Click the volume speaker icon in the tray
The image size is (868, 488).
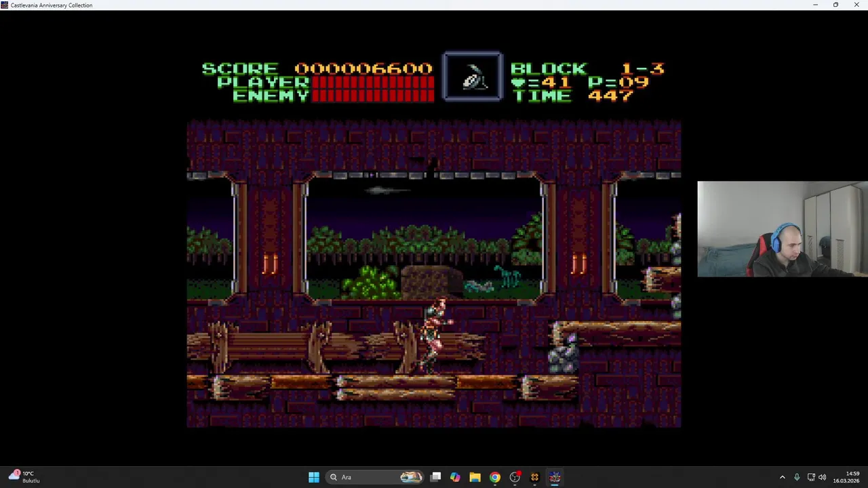(x=823, y=477)
